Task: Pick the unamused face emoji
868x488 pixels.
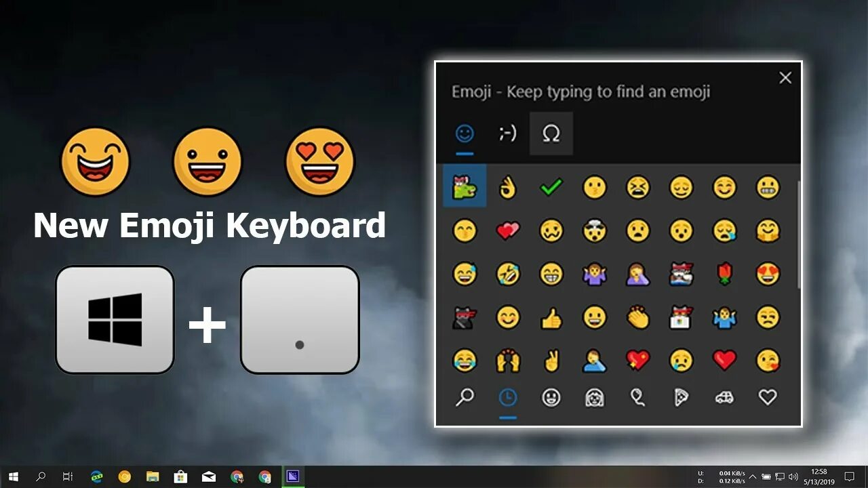Action: [768, 317]
